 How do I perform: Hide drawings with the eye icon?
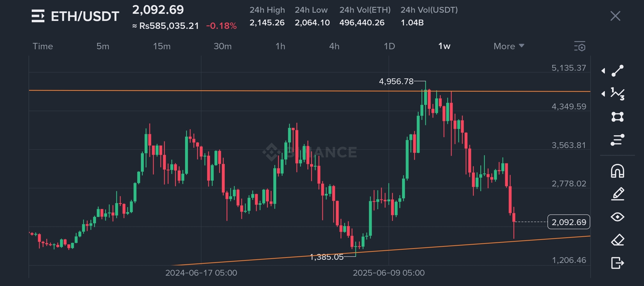(x=618, y=217)
